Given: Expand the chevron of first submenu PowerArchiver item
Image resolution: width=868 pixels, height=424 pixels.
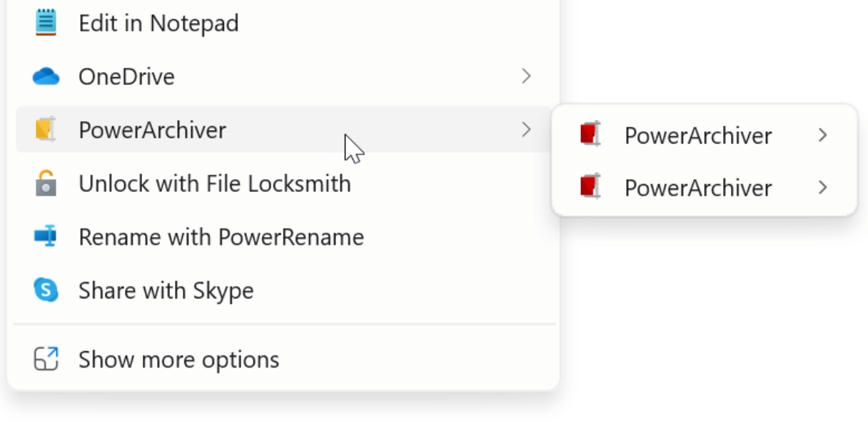Looking at the screenshot, I should pyautogui.click(x=822, y=135).
